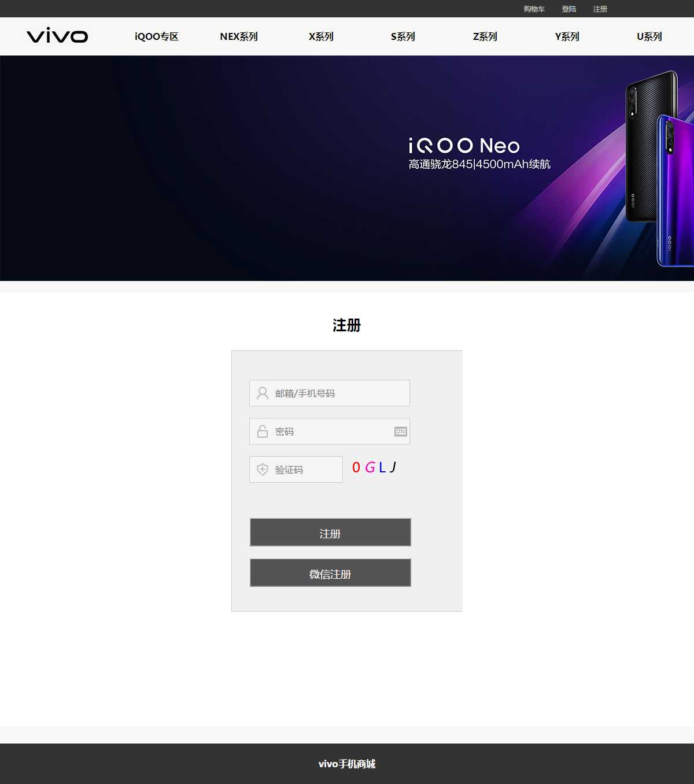
Task: Open the virtual keyboard icon in password field
Action: click(x=401, y=431)
